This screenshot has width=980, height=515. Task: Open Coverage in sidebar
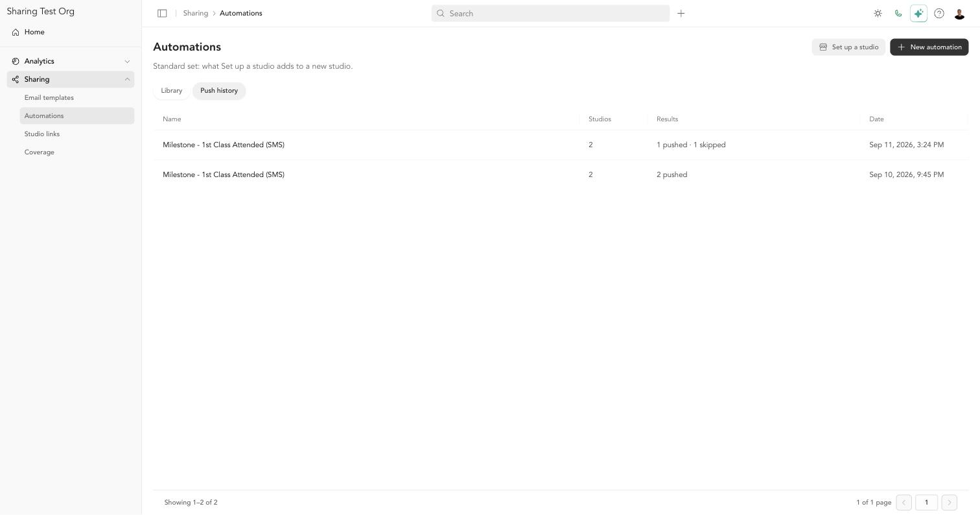[x=76, y=152]
